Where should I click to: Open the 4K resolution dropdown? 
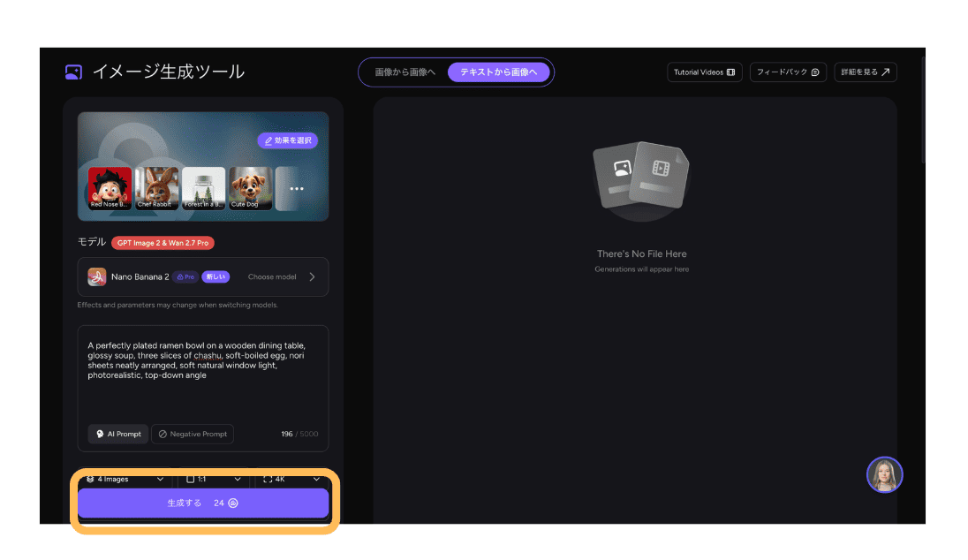(x=291, y=479)
